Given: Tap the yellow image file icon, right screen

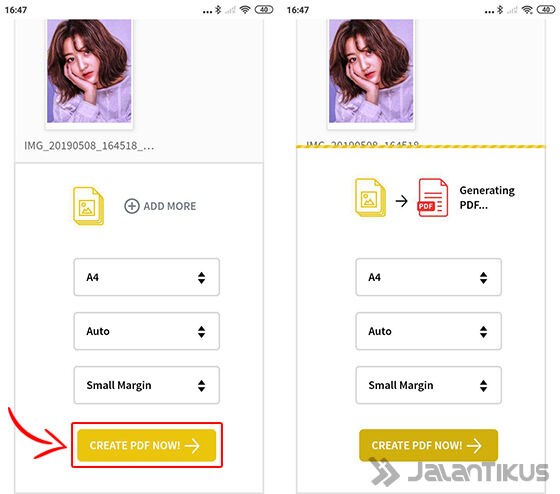Looking at the screenshot, I should (370, 198).
